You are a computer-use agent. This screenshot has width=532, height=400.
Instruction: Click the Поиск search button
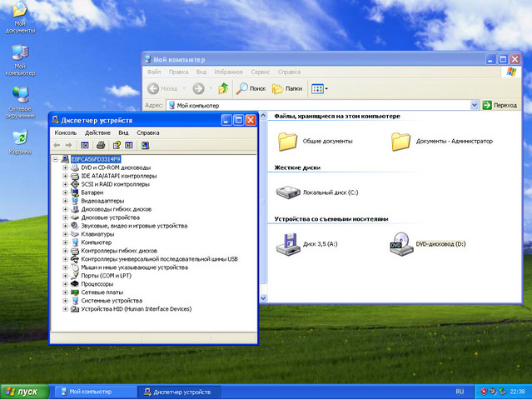coord(251,88)
